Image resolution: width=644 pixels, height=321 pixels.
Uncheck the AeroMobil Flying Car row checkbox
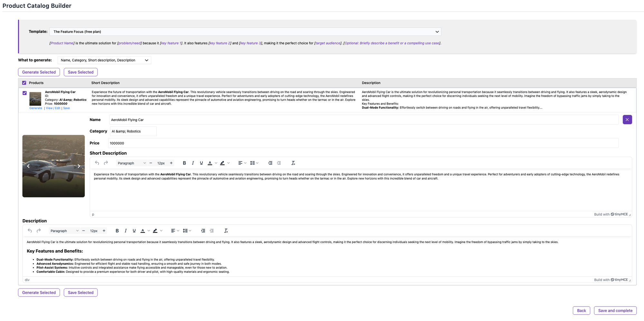pos(24,93)
